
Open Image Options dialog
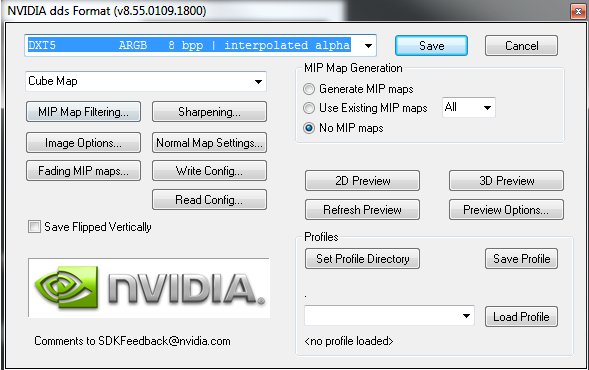[x=83, y=143]
